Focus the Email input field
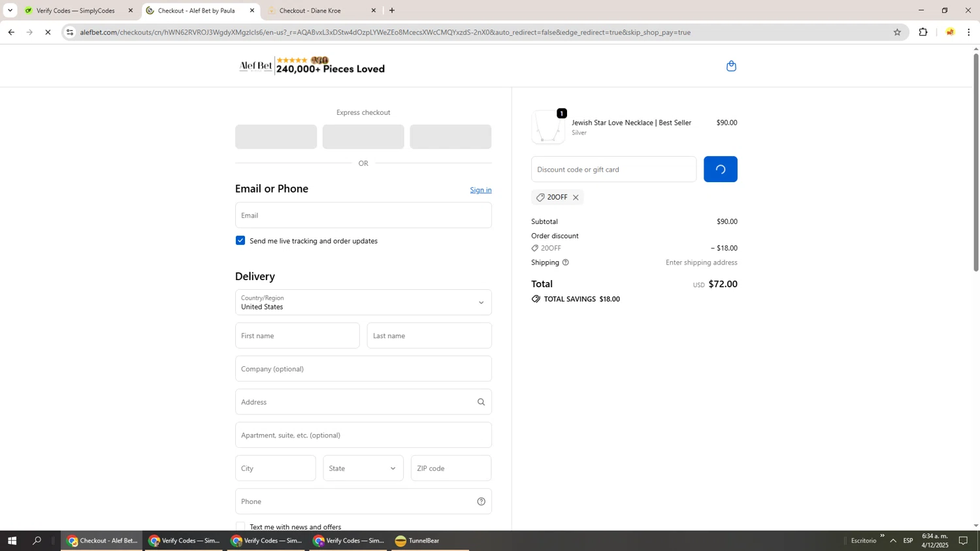Viewport: 980px width, 551px height. point(363,215)
